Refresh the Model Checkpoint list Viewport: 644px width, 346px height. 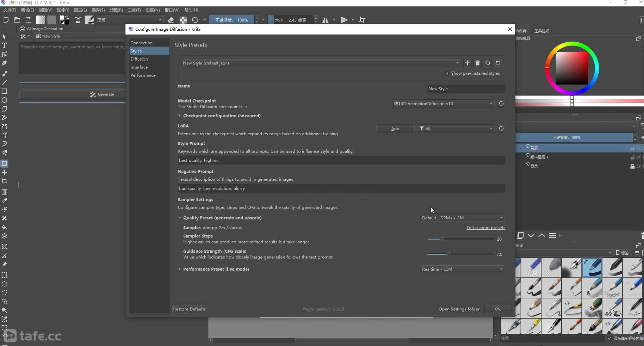(501, 103)
